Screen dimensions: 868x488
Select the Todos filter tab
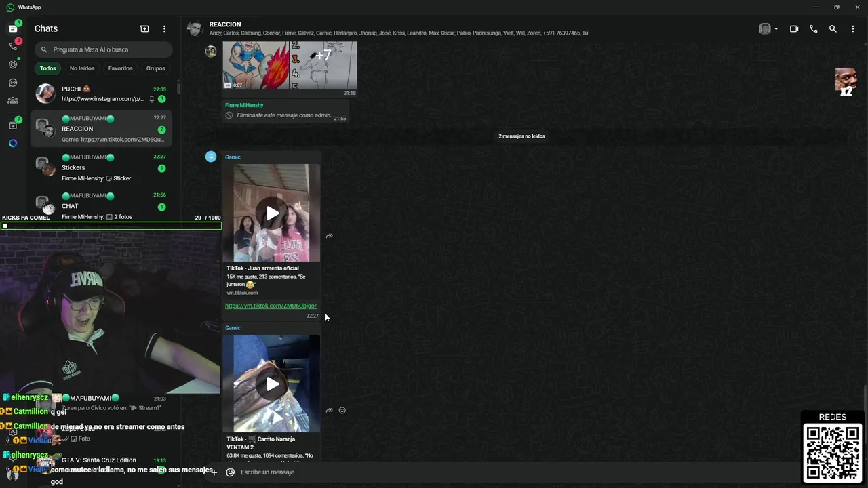47,68
